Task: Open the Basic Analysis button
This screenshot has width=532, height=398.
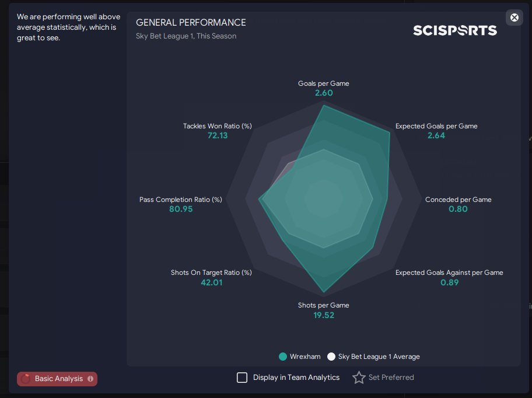Action: tap(57, 379)
